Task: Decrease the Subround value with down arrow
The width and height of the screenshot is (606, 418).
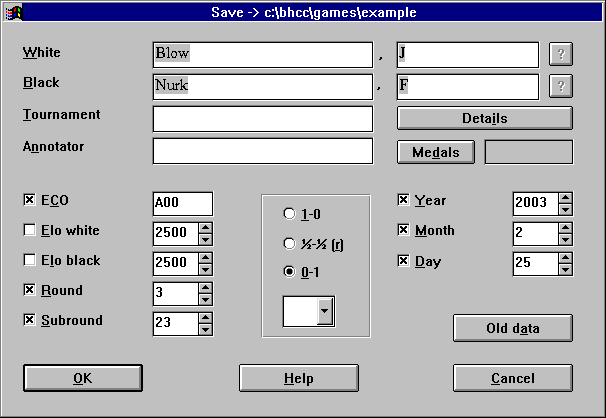Action: [205, 329]
